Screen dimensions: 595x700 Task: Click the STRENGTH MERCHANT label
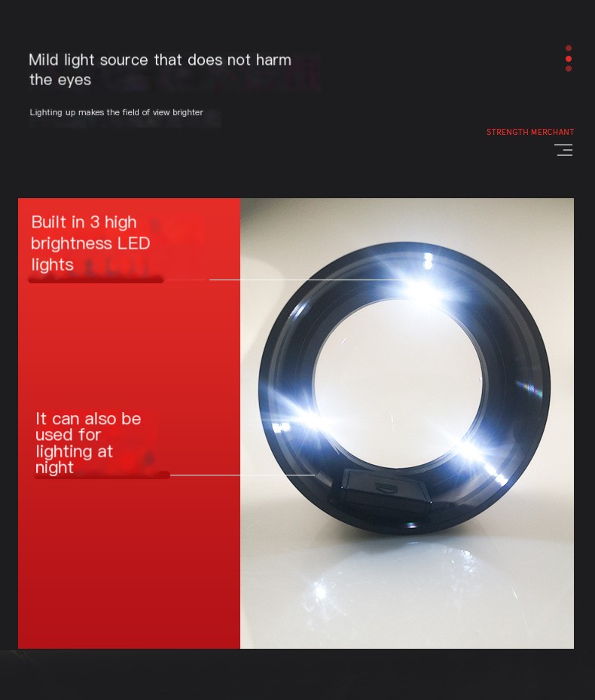coord(530,132)
